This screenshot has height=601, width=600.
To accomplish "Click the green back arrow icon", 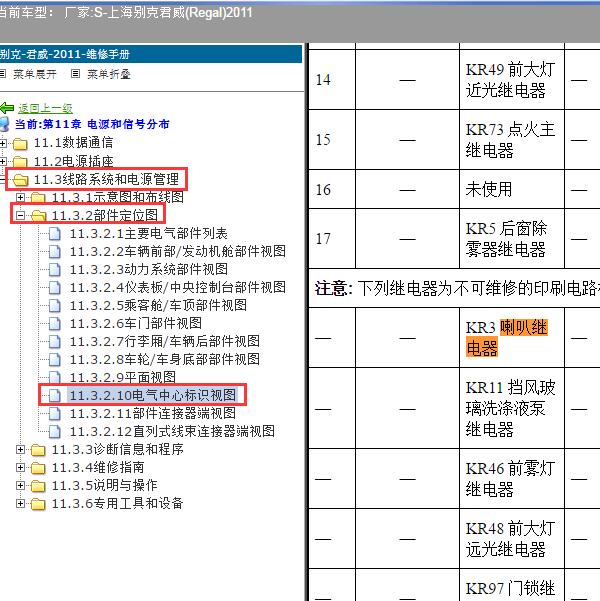I will tap(7, 108).
